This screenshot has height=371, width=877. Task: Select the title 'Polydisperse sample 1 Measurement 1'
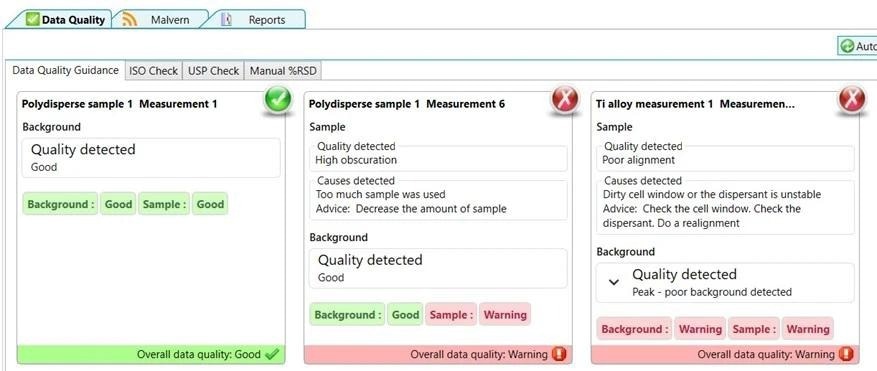coord(119,104)
